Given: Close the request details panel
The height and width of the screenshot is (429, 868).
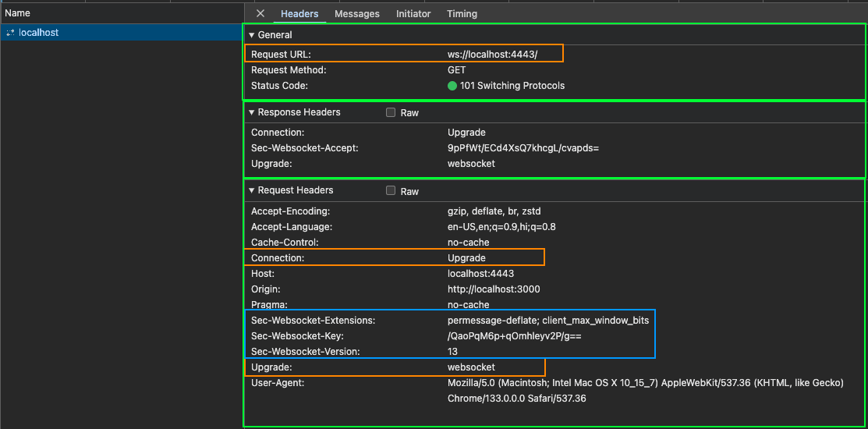Looking at the screenshot, I should (260, 13).
